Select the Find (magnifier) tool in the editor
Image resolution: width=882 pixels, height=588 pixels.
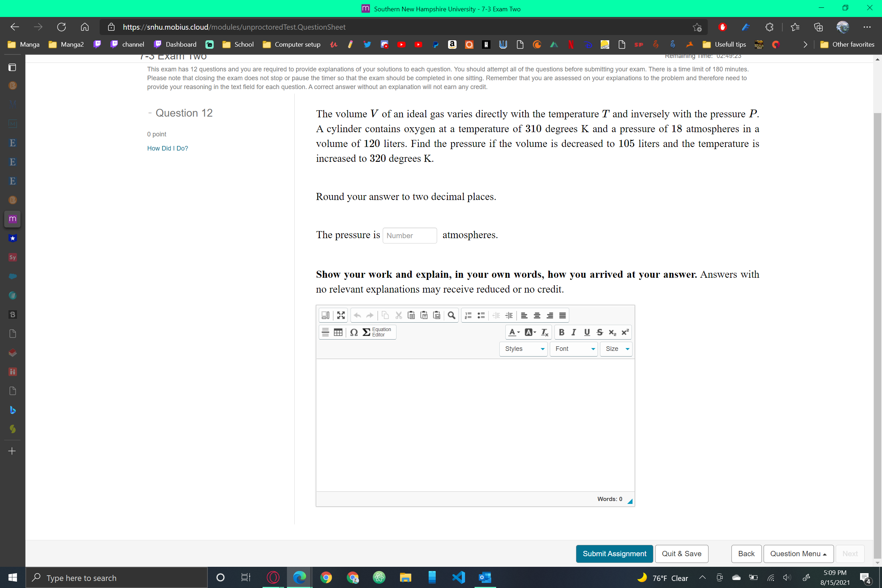[452, 315]
